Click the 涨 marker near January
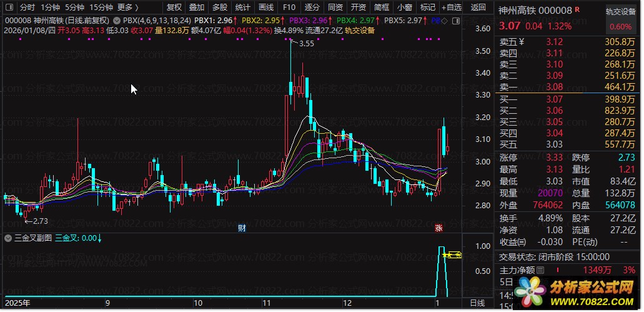The image size is (644, 312). (438, 228)
